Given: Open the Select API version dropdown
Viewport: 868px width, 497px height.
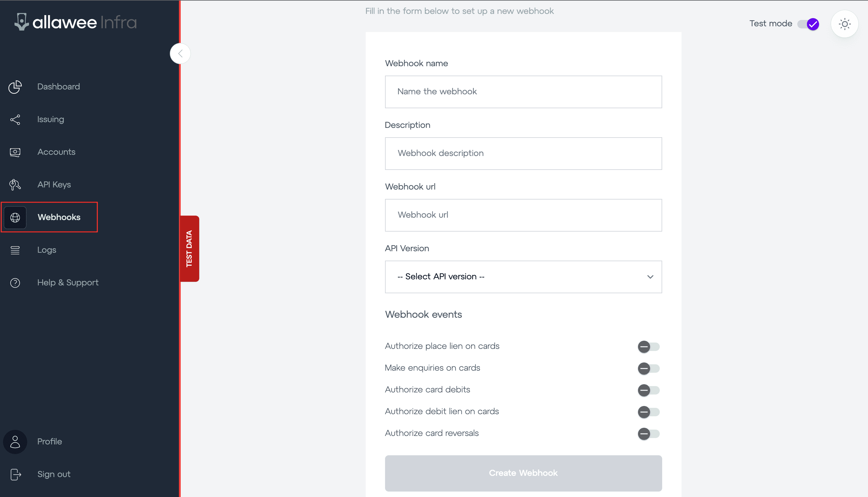Looking at the screenshot, I should 523,277.
